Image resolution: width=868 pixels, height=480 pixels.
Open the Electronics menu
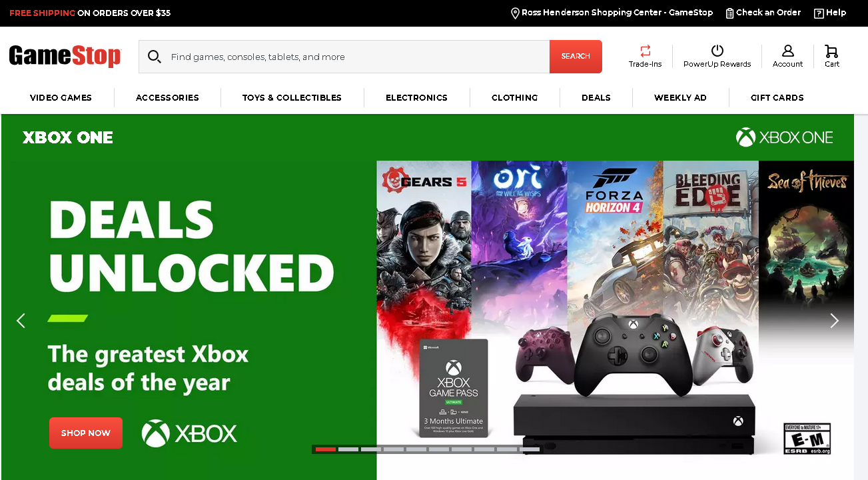416,97
